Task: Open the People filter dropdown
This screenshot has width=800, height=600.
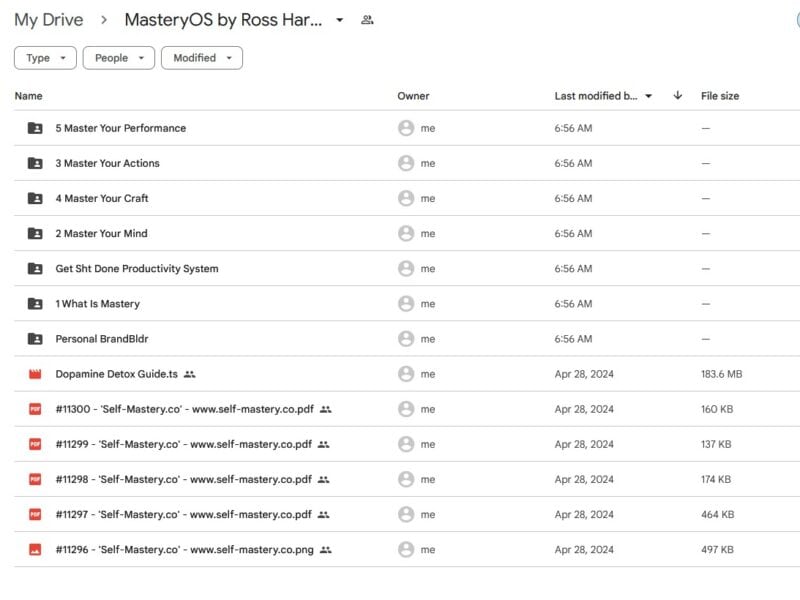Action: [119, 58]
